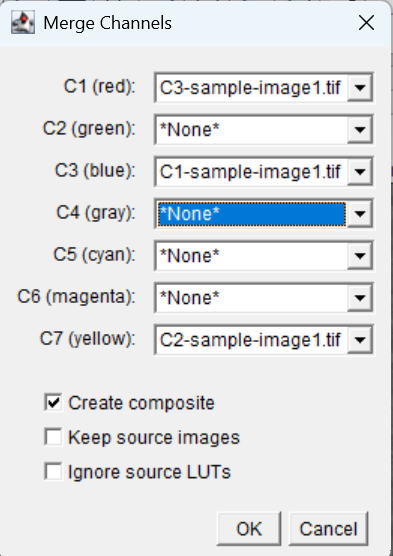
Task: Close the Merge Channels dialog
Action: pos(366,23)
